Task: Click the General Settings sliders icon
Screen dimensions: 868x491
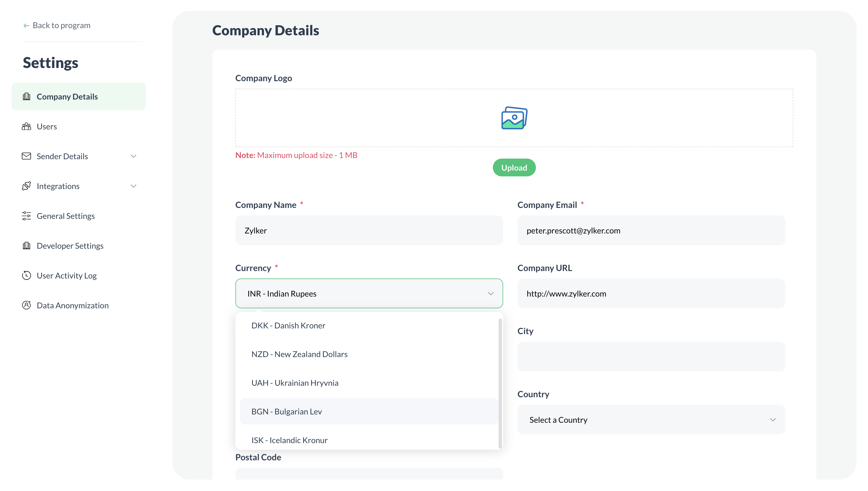Action: 27,216
